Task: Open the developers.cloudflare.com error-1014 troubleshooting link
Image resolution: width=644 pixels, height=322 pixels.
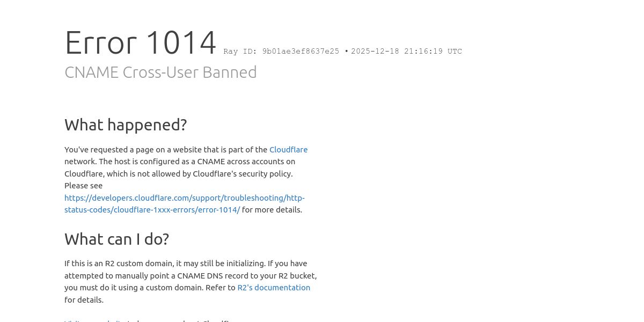Action: pyautogui.click(x=185, y=204)
